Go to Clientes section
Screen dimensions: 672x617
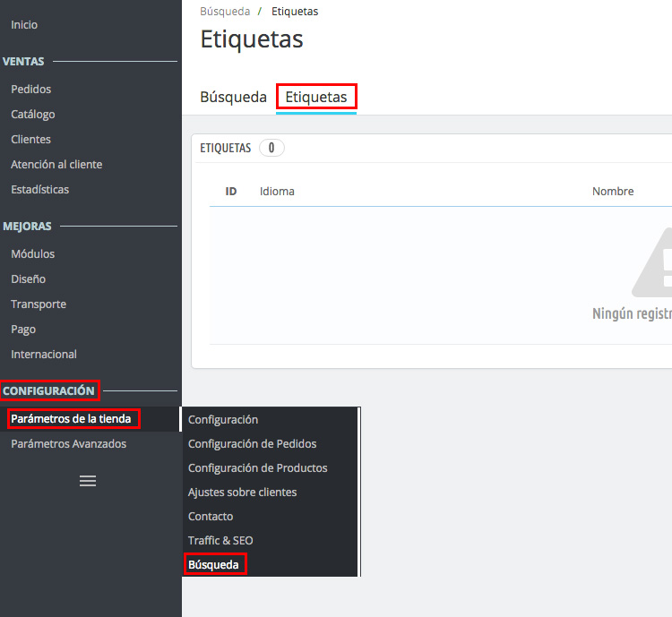[x=30, y=140]
